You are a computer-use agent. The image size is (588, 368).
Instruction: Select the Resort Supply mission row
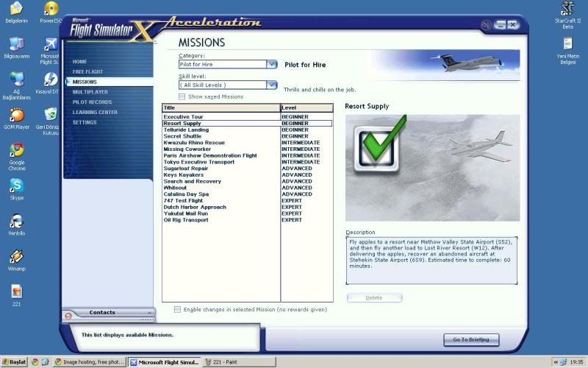(247, 123)
